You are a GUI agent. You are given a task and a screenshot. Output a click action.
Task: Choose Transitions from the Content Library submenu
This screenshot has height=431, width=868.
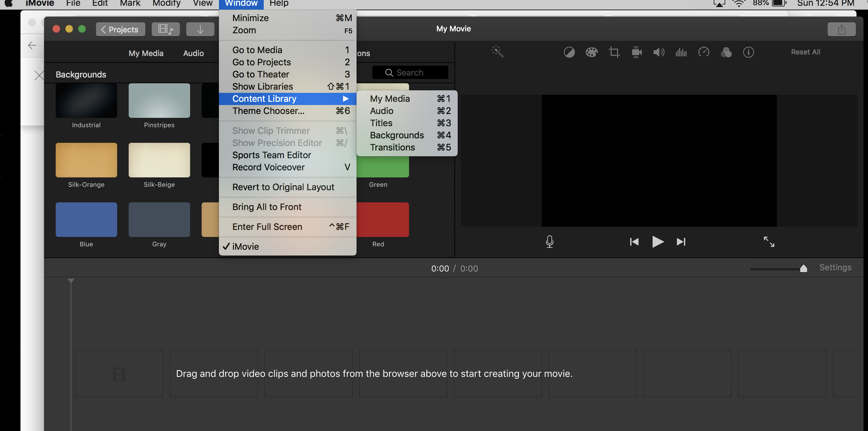(x=392, y=148)
